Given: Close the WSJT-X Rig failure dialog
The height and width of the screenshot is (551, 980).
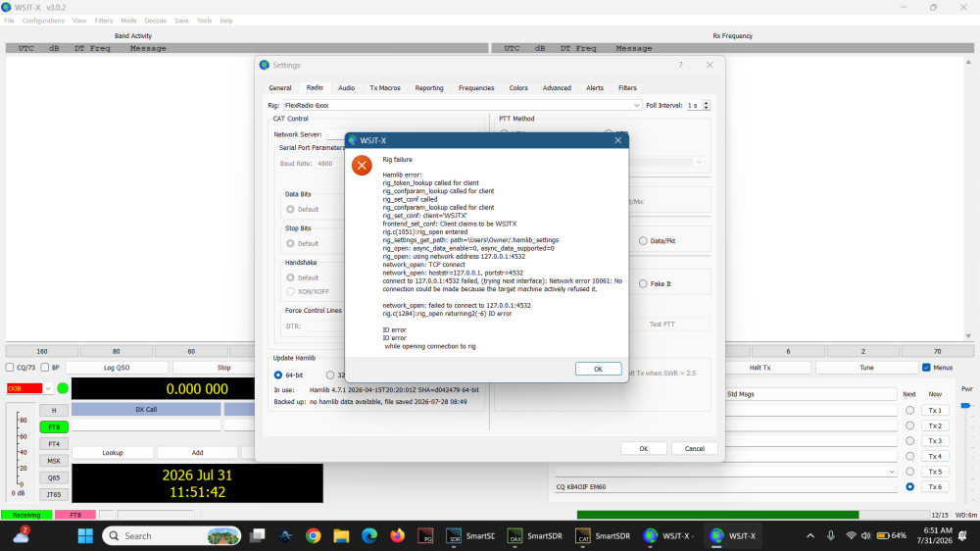Looking at the screenshot, I should [x=618, y=140].
